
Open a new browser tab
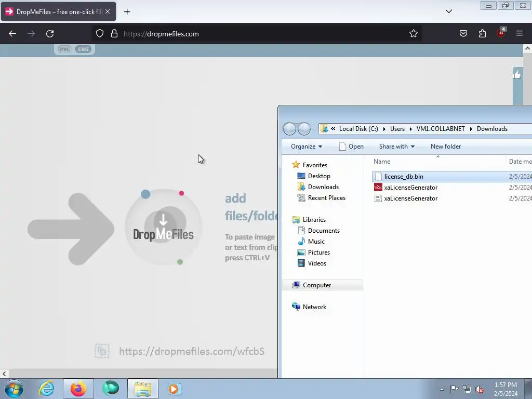[x=127, y=12]
